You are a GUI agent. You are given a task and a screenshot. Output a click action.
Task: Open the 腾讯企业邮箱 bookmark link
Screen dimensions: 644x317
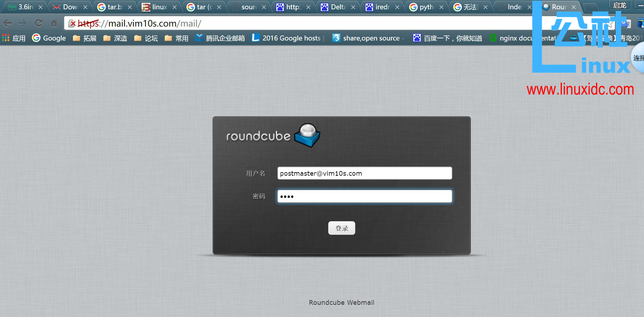tap(220, 38)
